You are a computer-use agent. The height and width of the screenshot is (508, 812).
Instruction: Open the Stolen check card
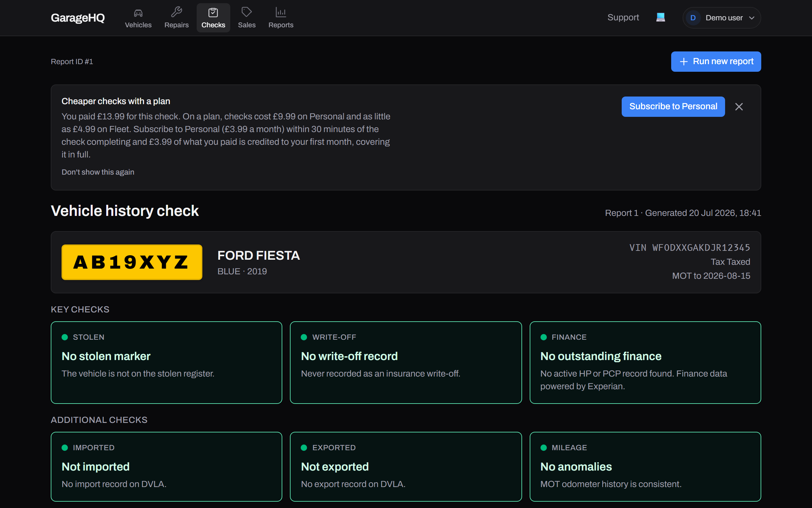pyautogui.click(x=167, y=362)
